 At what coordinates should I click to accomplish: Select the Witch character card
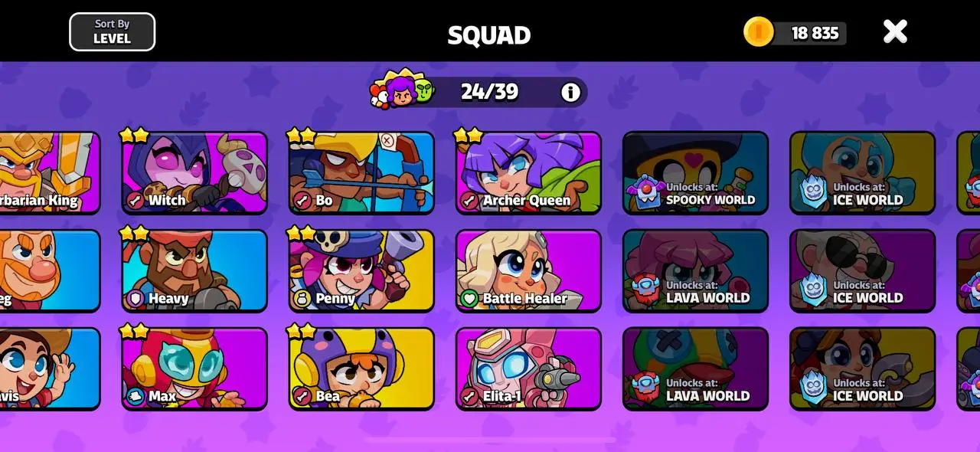(x=194, y=173)
